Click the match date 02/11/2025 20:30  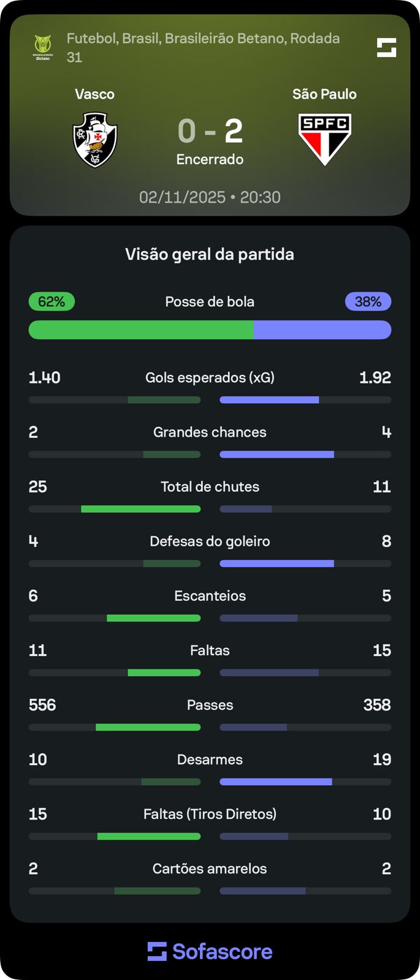click(210, 197)
